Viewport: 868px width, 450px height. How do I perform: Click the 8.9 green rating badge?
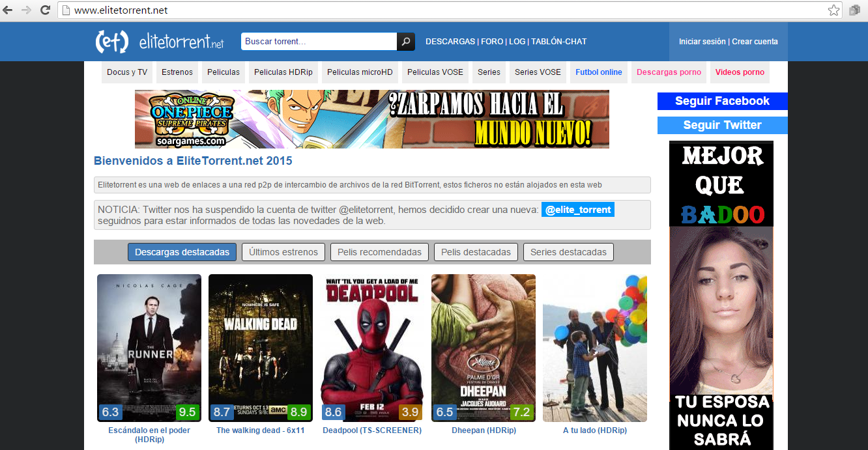tap(299, 412)
